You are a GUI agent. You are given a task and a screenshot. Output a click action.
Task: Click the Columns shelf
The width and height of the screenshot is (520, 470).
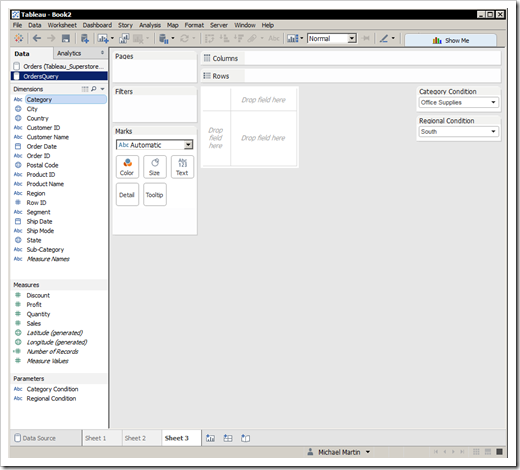(351, 58)
